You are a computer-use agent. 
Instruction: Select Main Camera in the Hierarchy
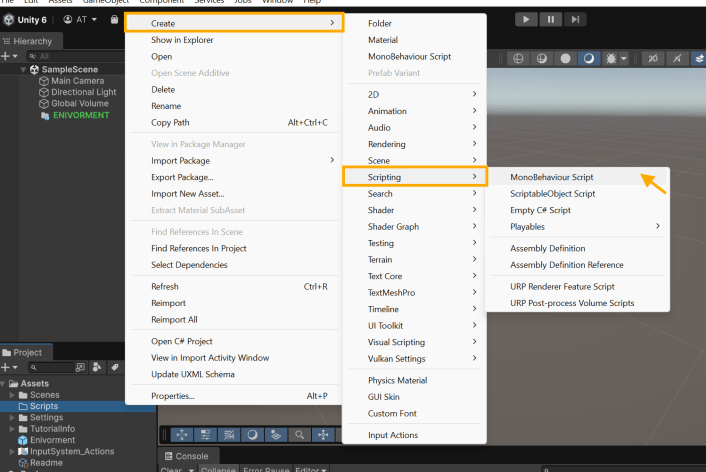point(72,81)
